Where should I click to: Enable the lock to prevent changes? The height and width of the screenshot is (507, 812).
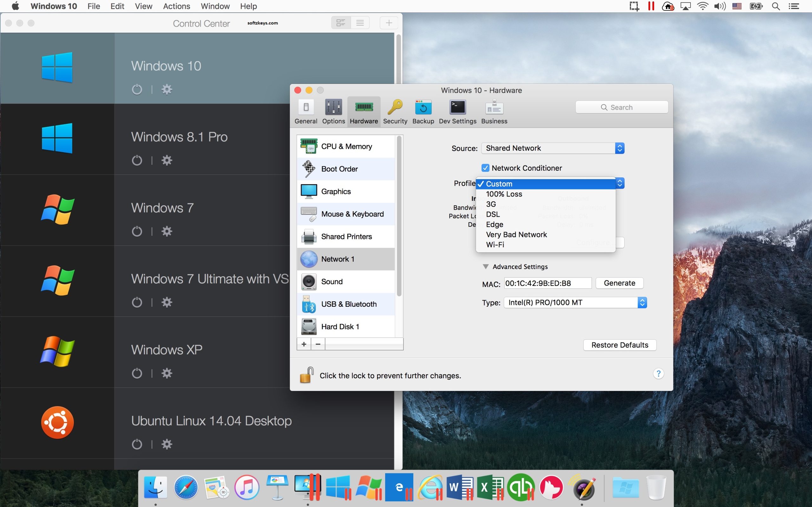[x=307, y=375]
